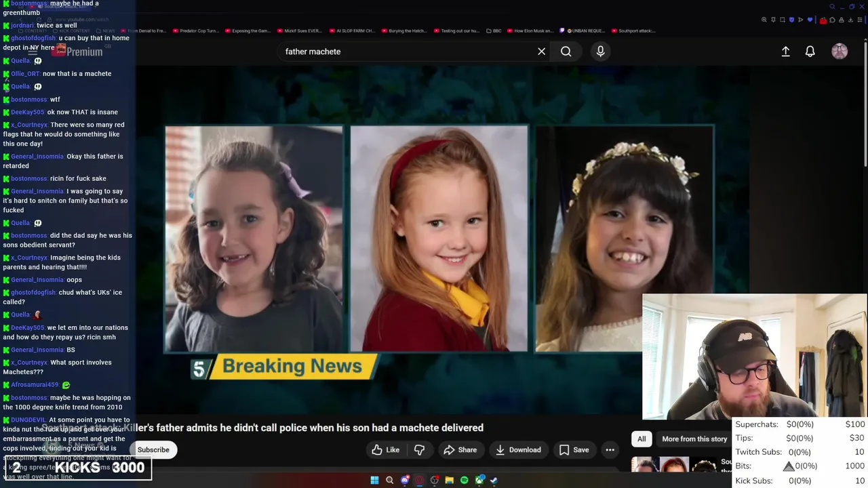Open 'Exposing the Gam...' bookmark
The width and height of the screenshot is (868, 488).
pyautogui.click(x=247, y=30)
